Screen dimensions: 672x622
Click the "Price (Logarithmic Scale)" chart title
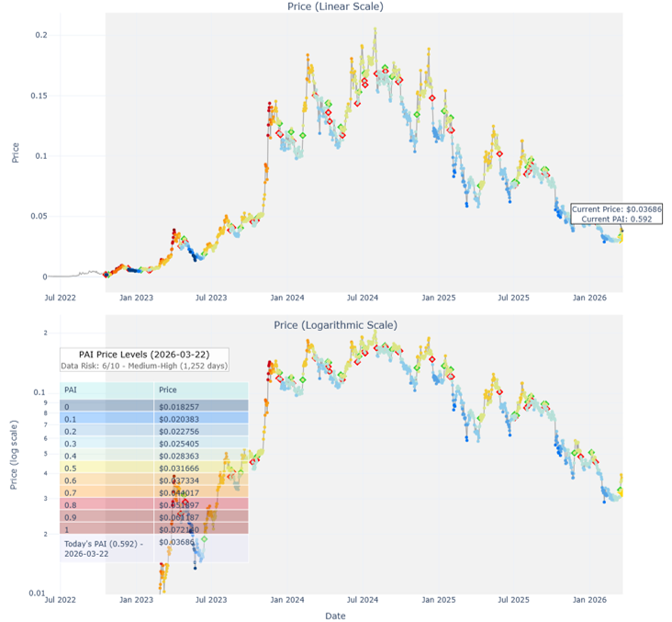tap(335, 324)
